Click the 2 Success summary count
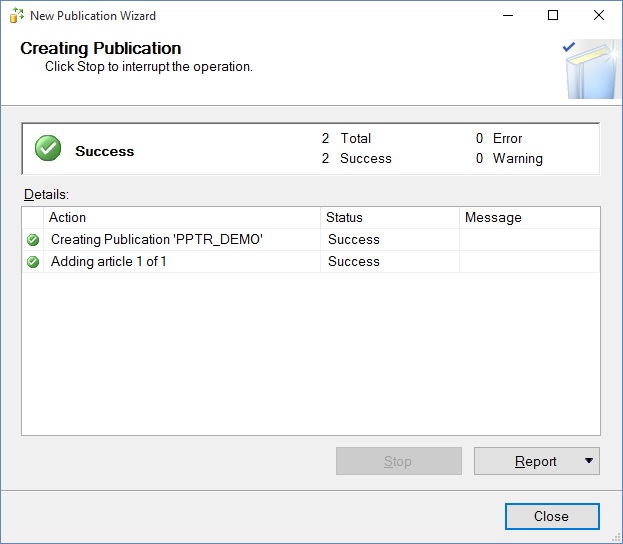623x544 pixels. (x=356, y=158)
